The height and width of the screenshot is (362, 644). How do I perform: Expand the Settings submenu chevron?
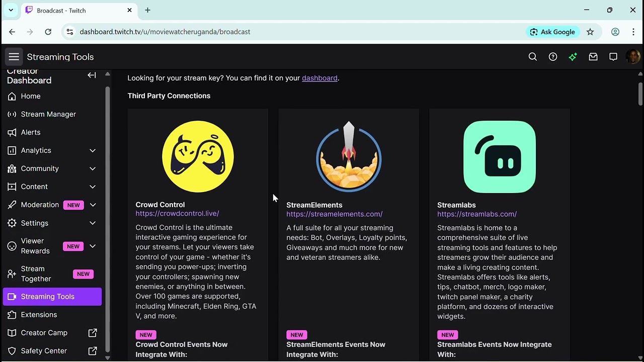93,223
